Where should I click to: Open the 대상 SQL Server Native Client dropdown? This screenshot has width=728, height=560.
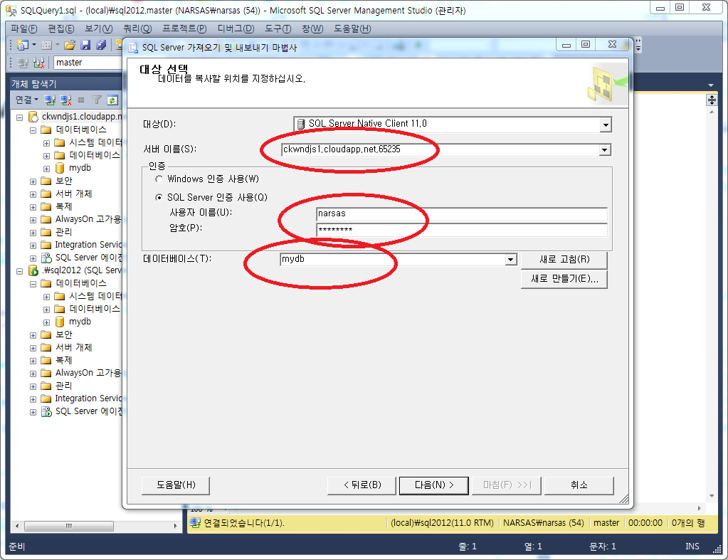(x=606, y=125)
